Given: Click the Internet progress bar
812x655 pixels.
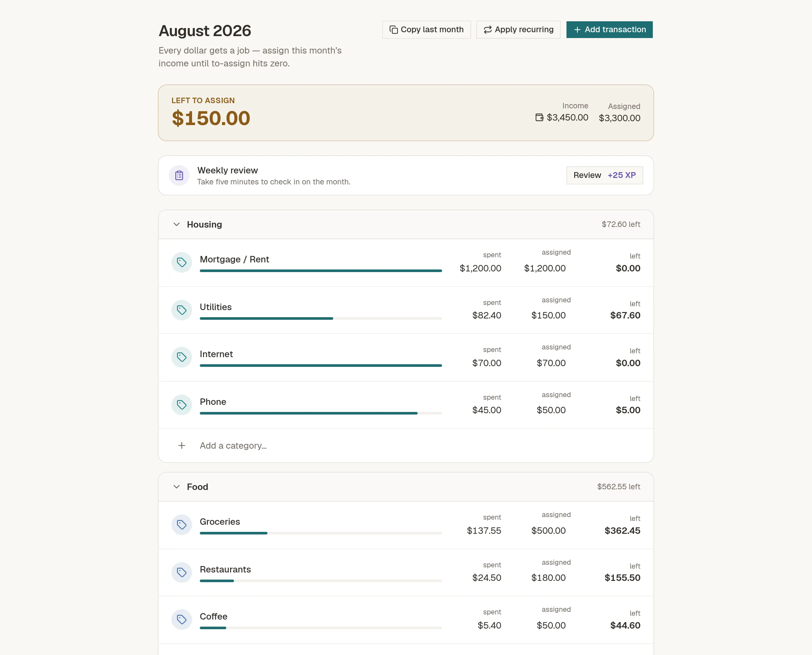Looking at the screenshot, I should coord(321,365).
